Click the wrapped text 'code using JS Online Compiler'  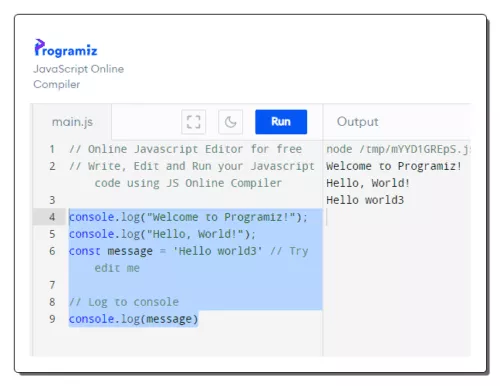(188, 183)
